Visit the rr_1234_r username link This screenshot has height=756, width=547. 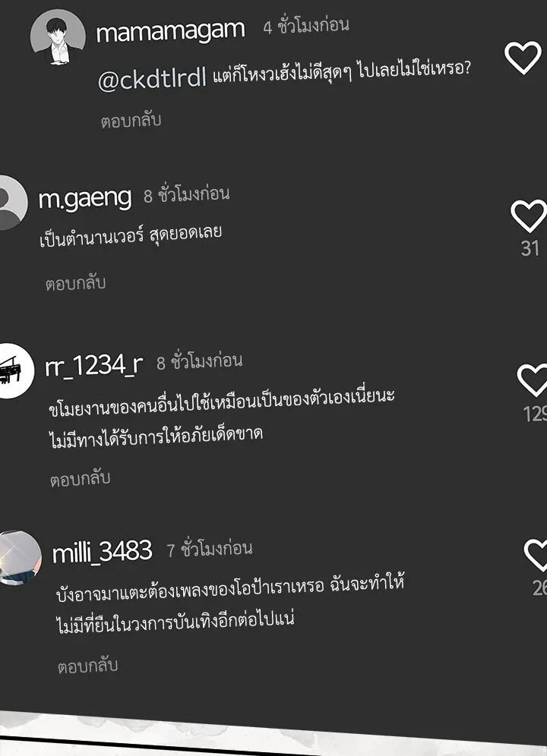pyautogui.click(x=94, y=367)
